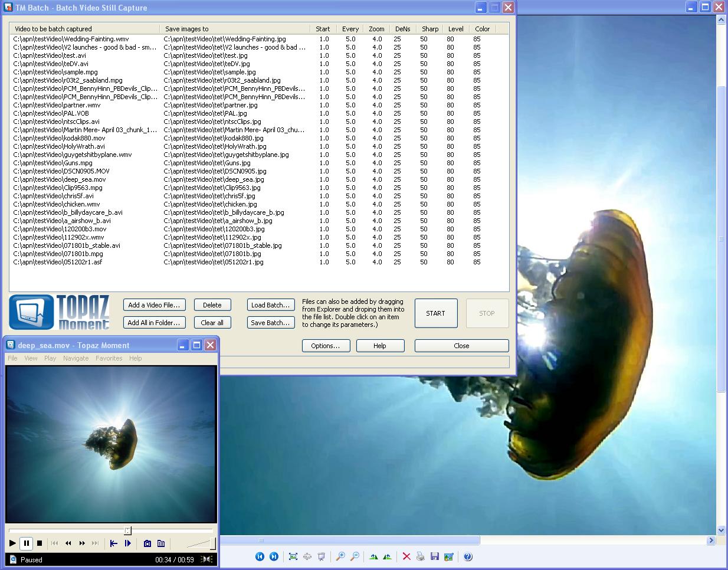728x570 pixels.
Task: Advance to next frame with blue arrow icon
Action: (x=128, y=543)
